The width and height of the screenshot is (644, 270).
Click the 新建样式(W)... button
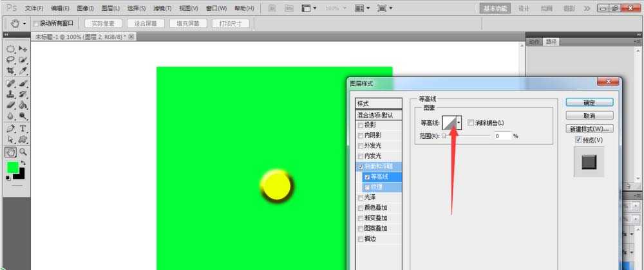point(589,129)
